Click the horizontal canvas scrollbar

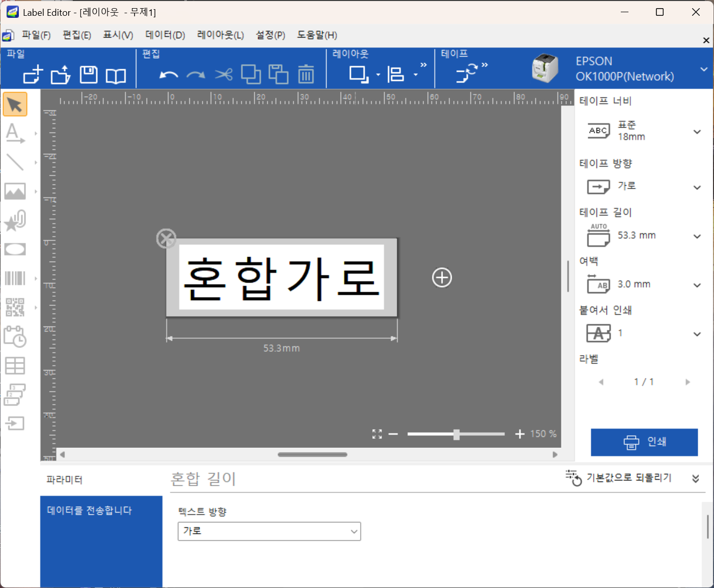[312, 455]
